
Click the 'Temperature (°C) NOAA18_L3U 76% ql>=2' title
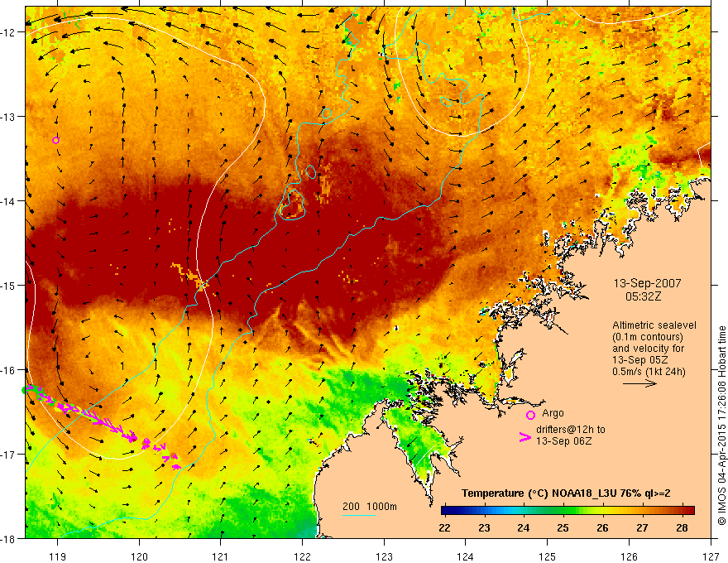tap(566, 493)
